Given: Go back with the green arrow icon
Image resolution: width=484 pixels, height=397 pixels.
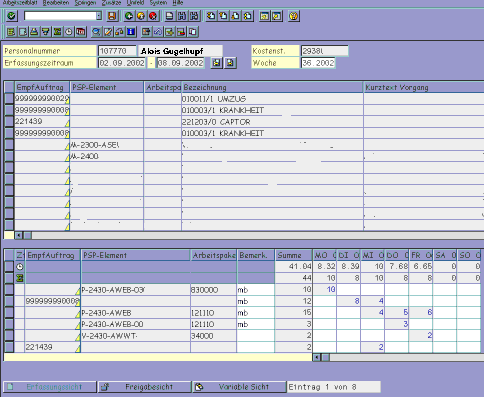Looking at the screenshot, I should tap(129, 16).
